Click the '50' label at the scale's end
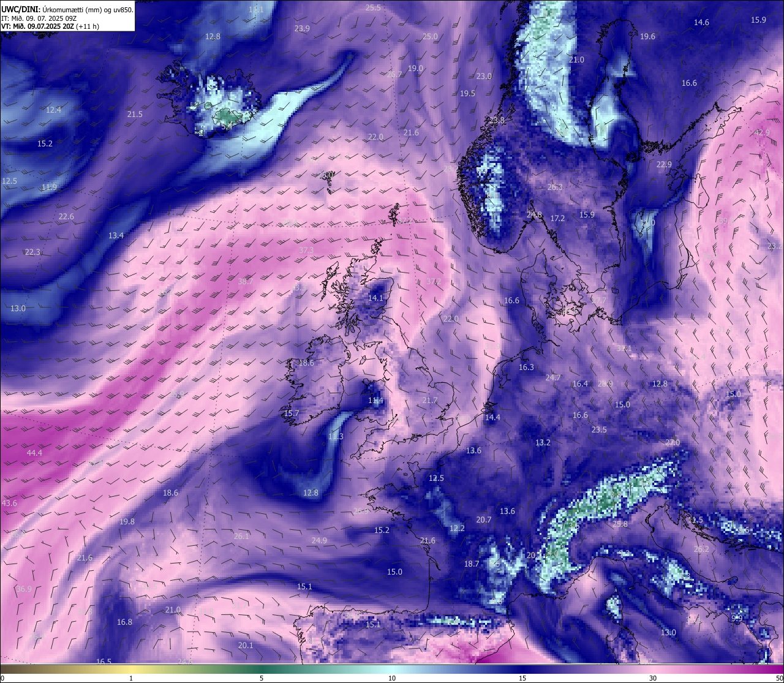 pyautogui.click(x=779, y=678)
